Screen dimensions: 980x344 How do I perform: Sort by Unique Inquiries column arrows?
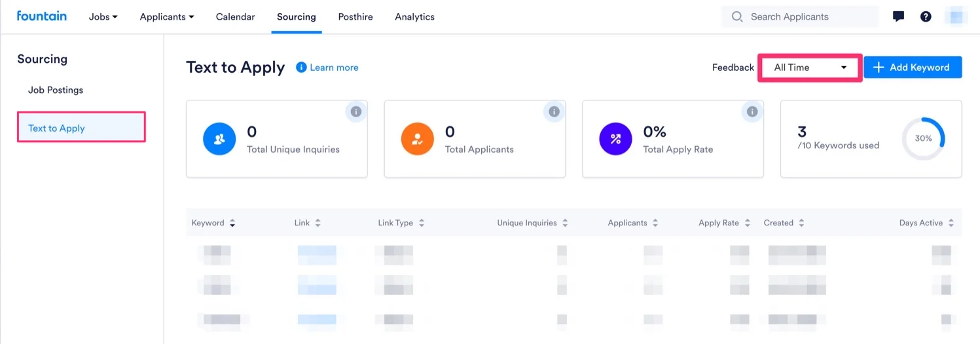565,223
